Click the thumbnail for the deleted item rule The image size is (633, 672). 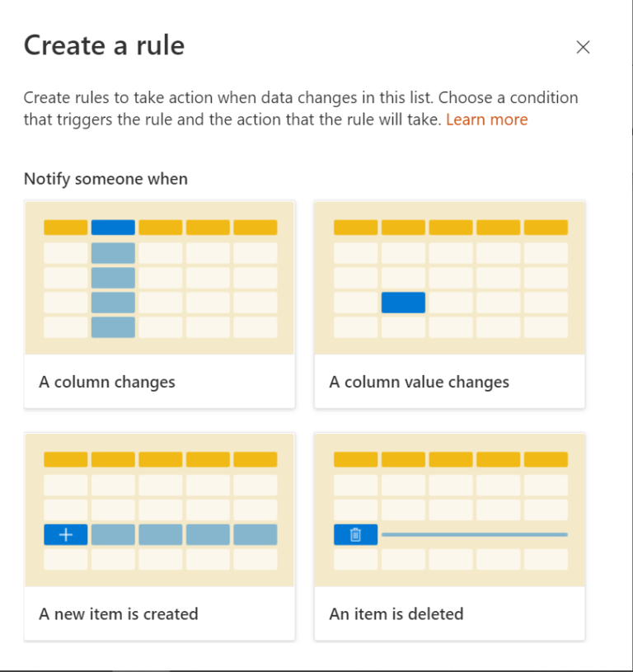[x=449, y=510]
